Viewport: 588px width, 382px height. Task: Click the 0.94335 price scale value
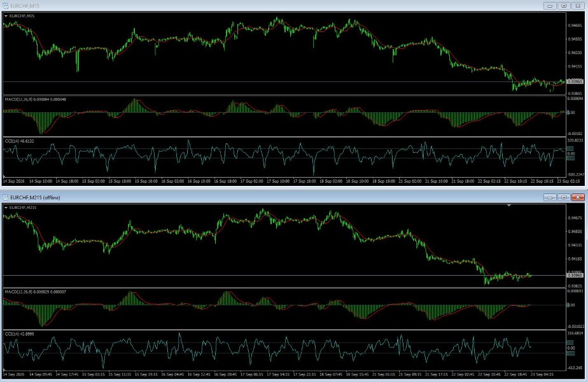[x=575, y=245]
